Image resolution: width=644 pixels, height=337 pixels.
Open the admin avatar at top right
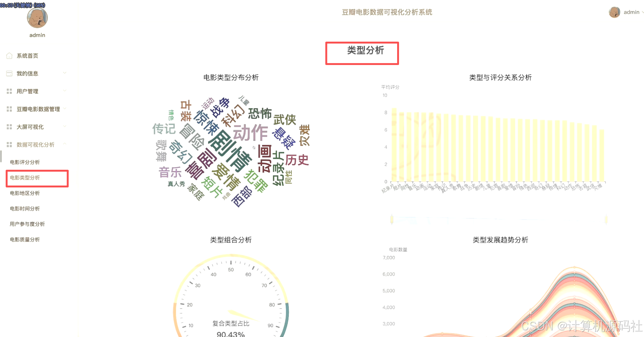coord(615,12)
